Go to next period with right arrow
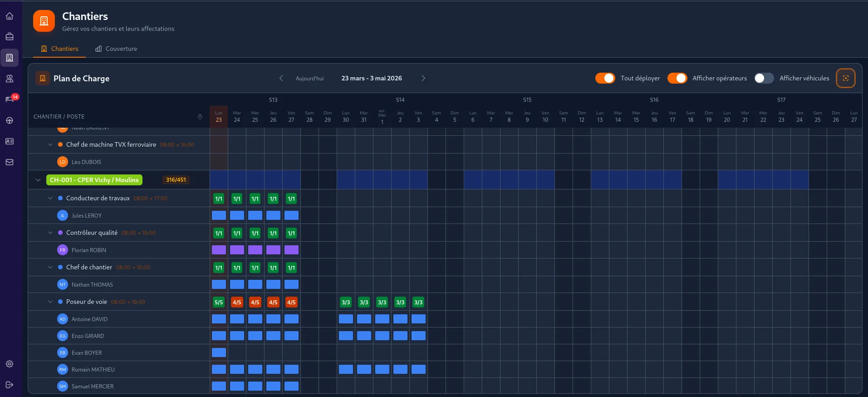Viewport: 868px width, 397px height. coord(423,78)
